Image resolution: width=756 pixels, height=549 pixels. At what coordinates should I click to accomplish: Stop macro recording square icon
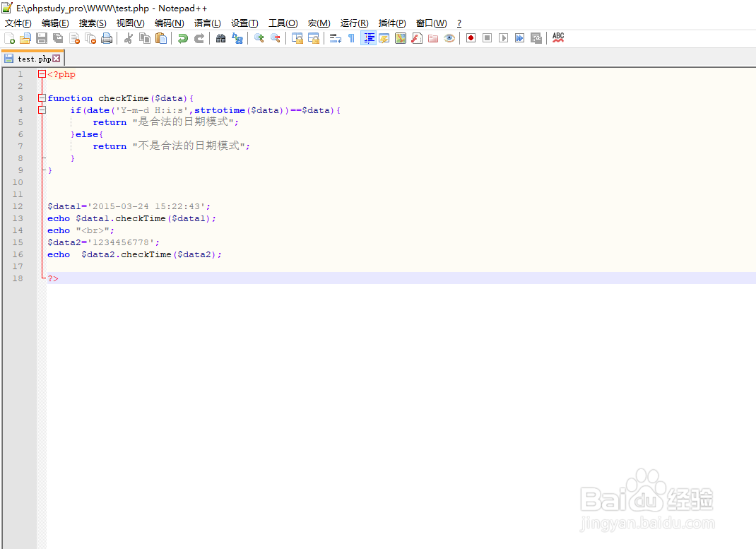click(x=488, y=38)
